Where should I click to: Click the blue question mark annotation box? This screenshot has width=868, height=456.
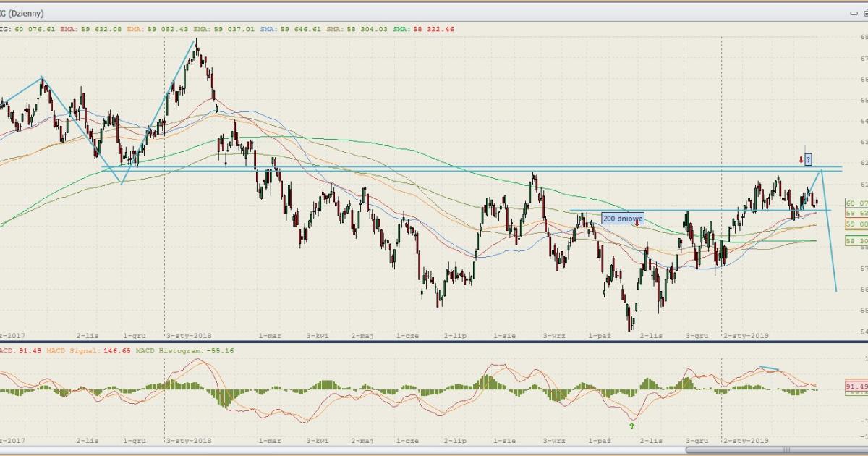click(x=808, y=159)
